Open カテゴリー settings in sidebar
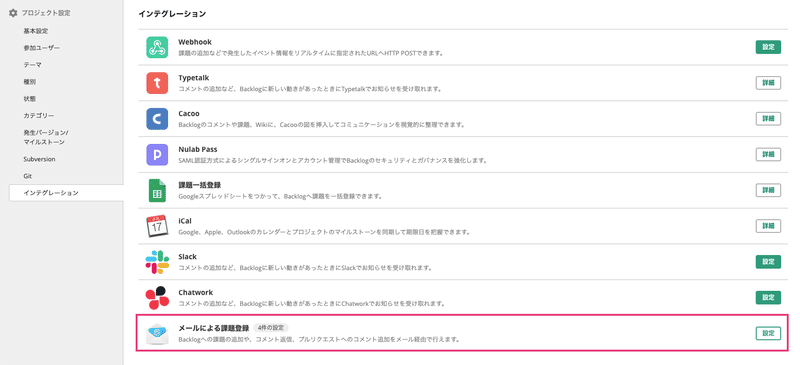The width and height of the screenshot is (800, 365). tap(39, 115)
